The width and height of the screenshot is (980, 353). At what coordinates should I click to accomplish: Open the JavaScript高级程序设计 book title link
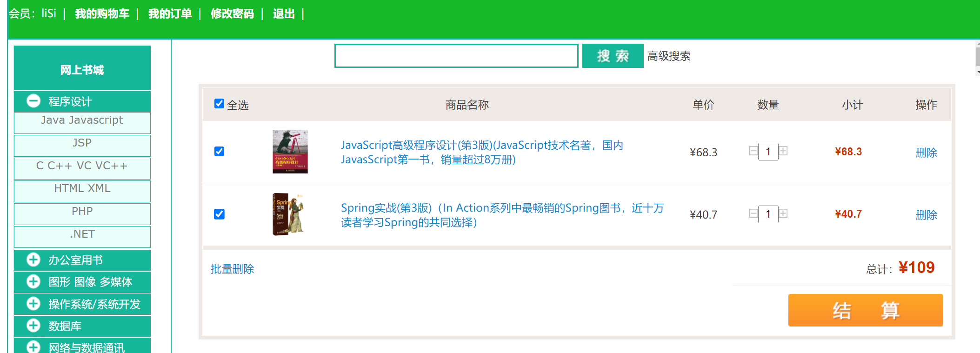pos(482,152)
